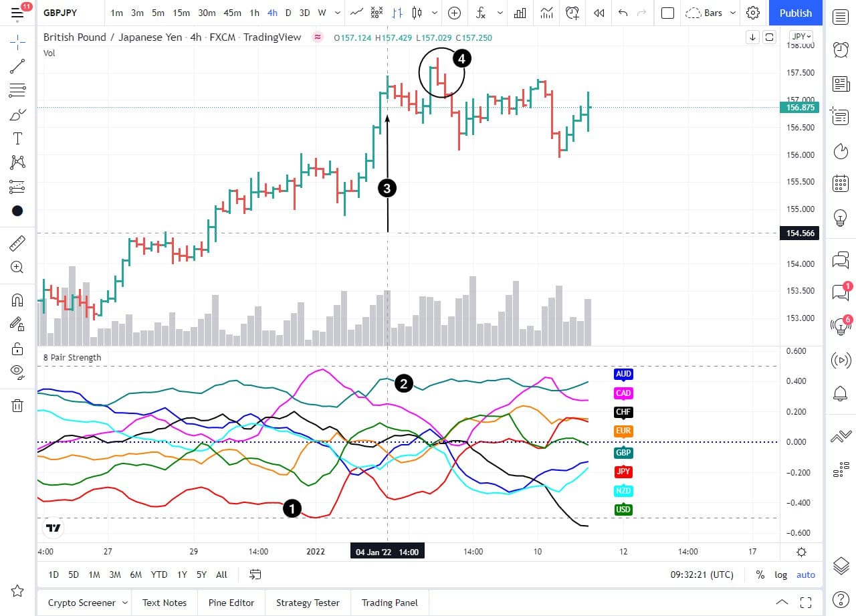Open the Pine Editor tab

231,603
